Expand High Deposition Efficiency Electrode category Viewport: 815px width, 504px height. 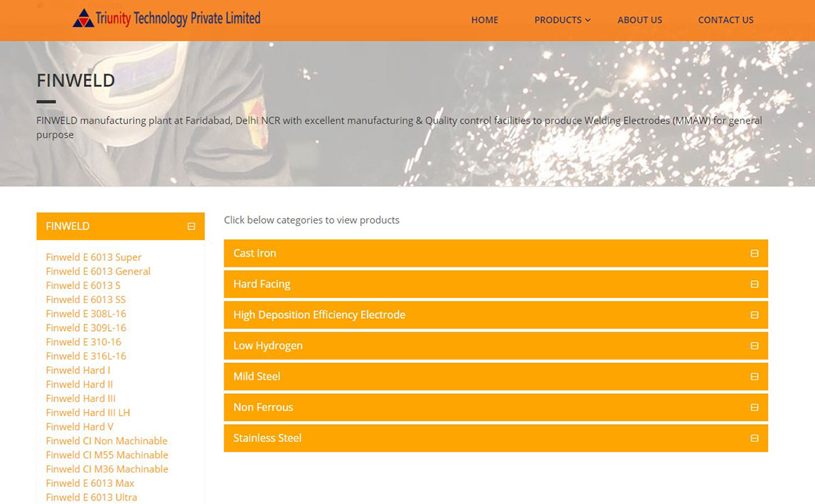pyautogui.click(x=495, y=315)
